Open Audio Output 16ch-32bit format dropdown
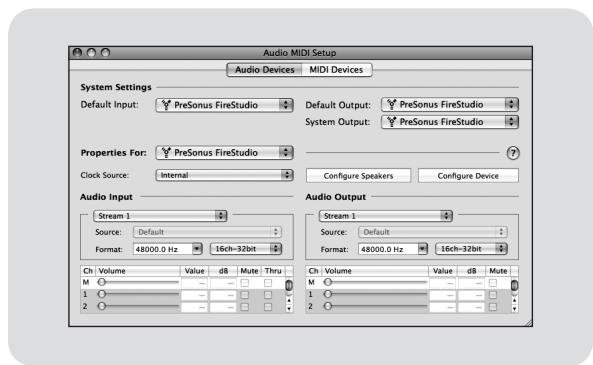The image size is (593, 365). click(471, 249)
